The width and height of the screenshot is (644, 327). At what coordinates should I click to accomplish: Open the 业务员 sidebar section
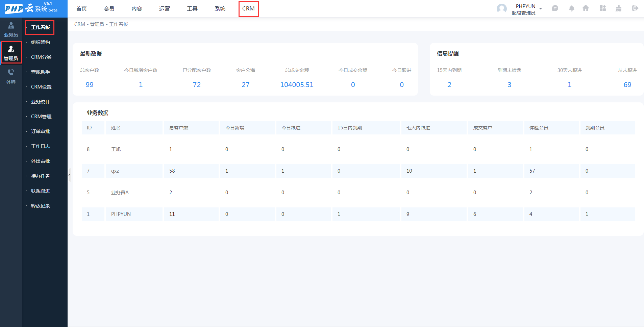11,29
